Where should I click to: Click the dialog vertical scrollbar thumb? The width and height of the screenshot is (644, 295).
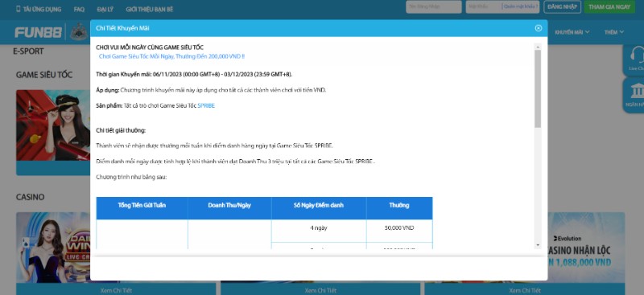[x=538, y=88]
